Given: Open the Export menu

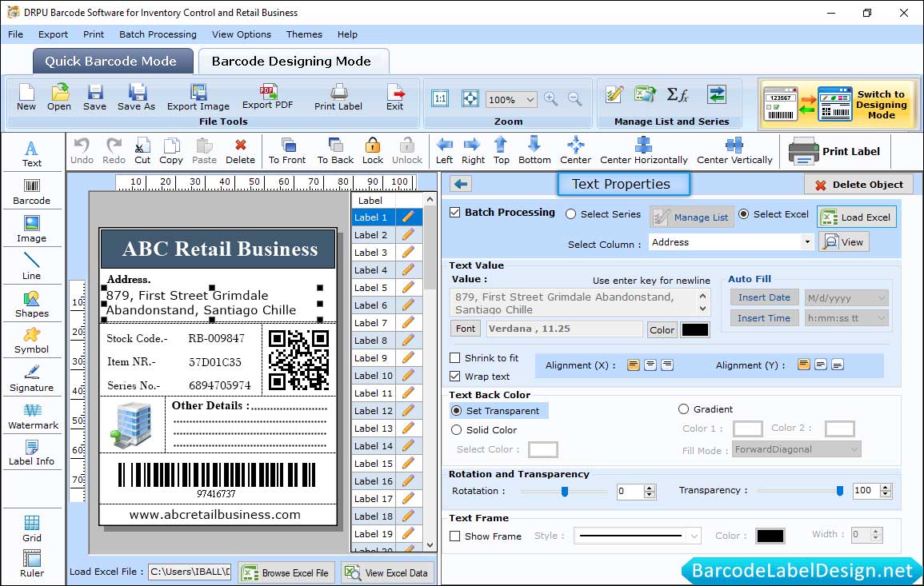Looking at the screenshot, I should [x=53, y=34].
